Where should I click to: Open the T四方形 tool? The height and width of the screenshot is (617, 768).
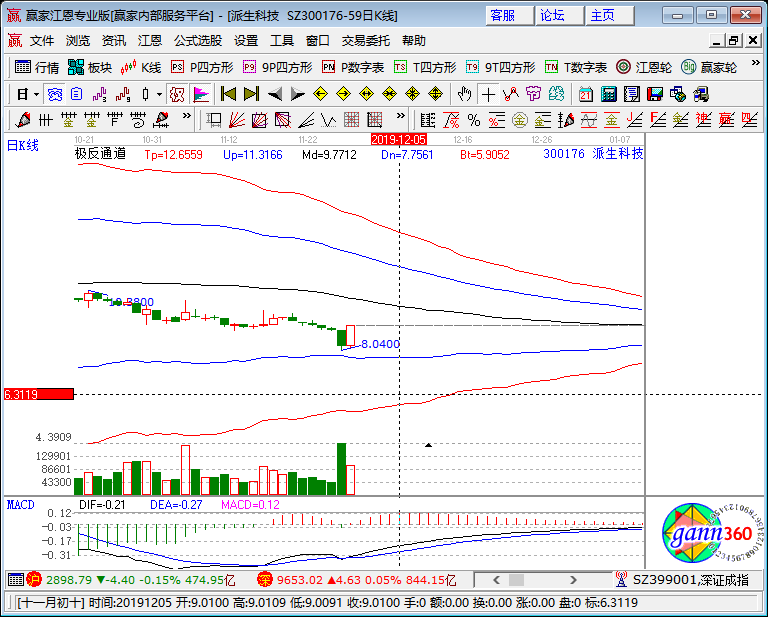(425, 67)
